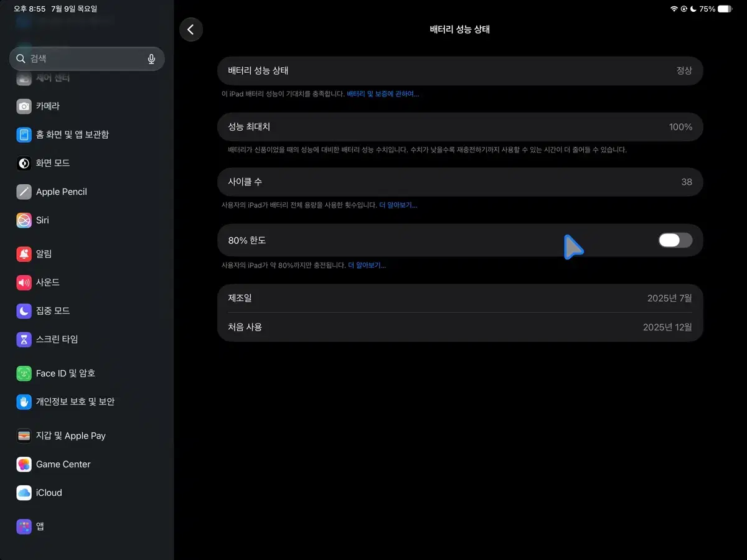Tap the battery status icon
747x560 pixels.
point(725,9)
